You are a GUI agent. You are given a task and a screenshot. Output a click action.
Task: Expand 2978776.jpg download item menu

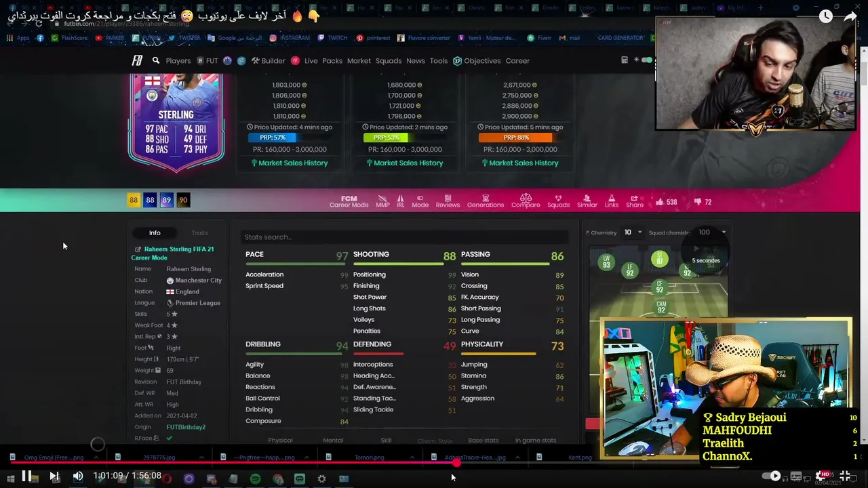tap(201, 457)
